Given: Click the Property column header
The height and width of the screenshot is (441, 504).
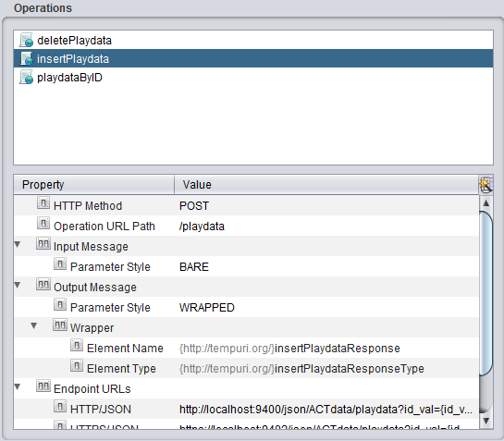Looking at the screenshot, I should pyautogui.click(x=93, y=185).
